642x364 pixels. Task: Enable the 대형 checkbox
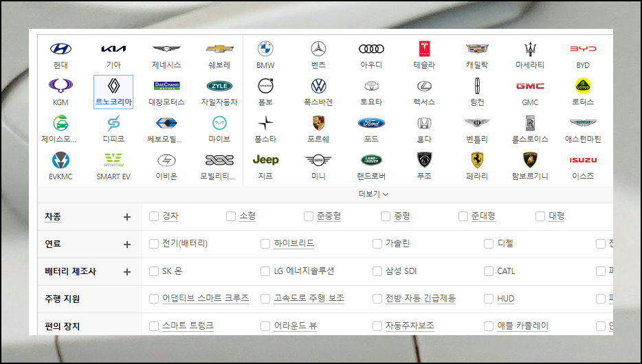[540, 216]
